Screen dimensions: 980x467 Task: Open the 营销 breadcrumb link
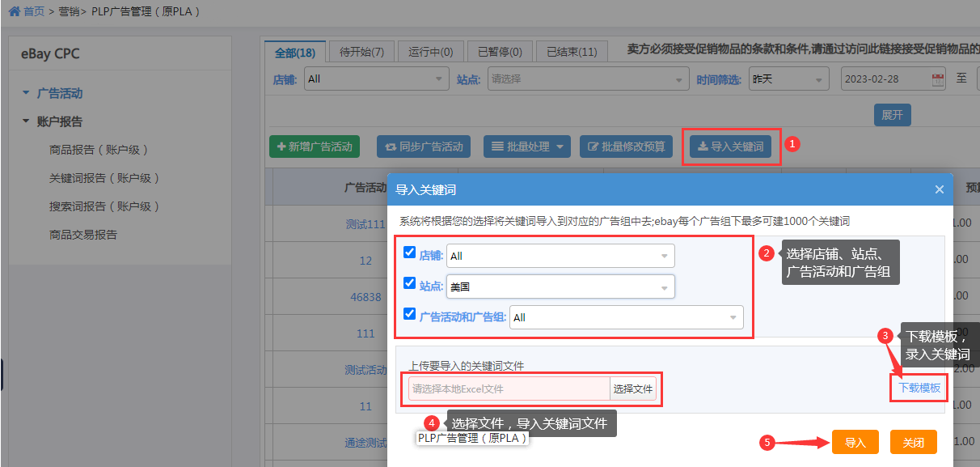(x=70, y=11)
